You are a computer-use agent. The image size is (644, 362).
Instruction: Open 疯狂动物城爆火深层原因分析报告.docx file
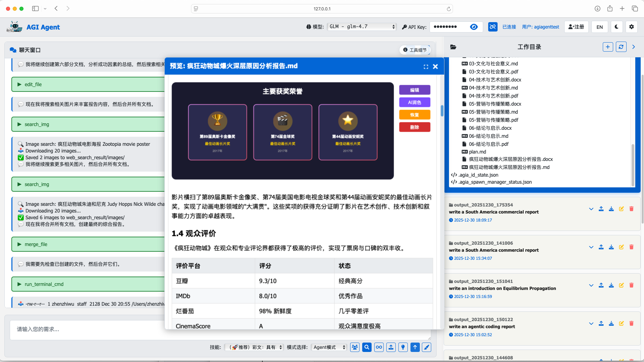(x=511, y=159)
